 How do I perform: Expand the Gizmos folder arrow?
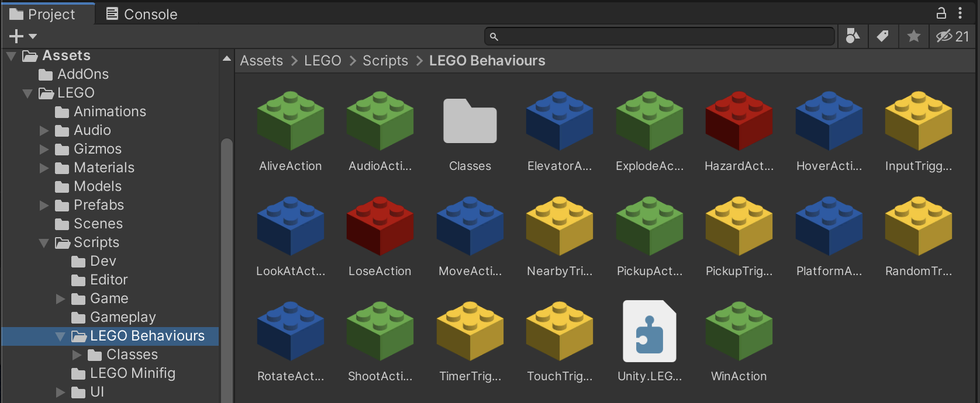44,149
